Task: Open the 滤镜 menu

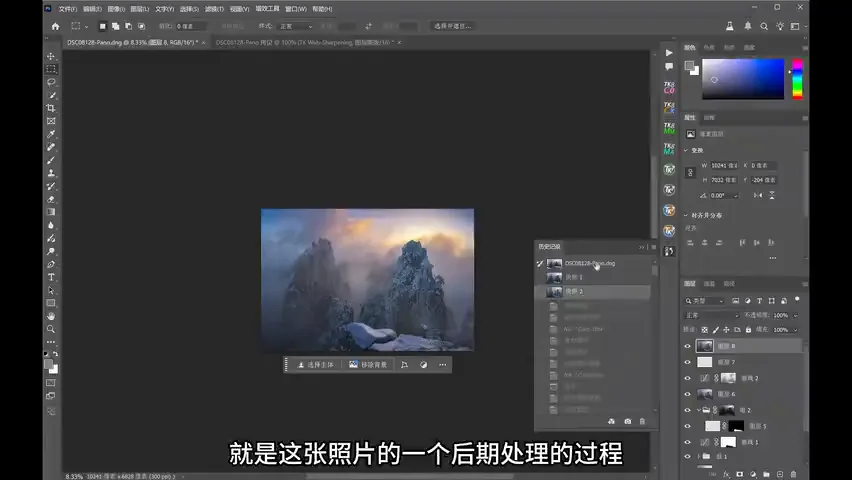Action: click(x=214, y=9)
